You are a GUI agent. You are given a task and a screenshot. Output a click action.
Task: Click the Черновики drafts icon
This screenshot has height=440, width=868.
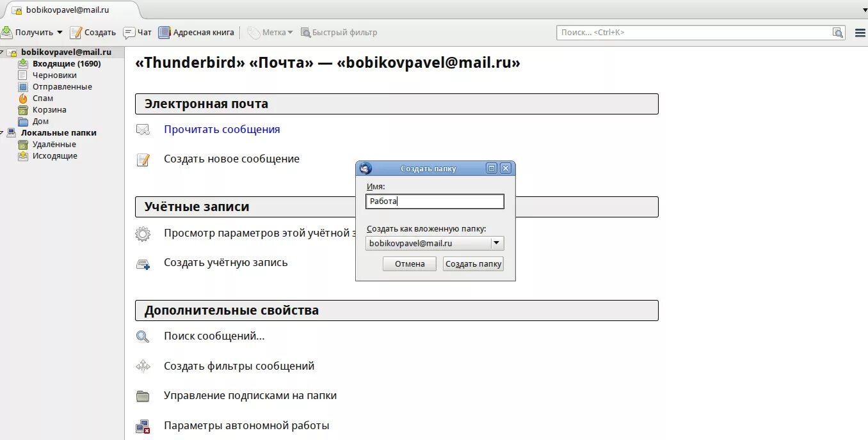pyautogui.click(x=23, y=75)
